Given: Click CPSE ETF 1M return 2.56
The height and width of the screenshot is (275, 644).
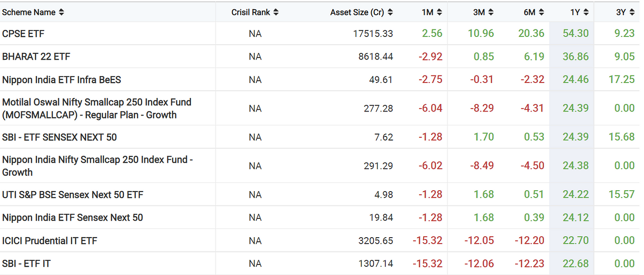Looking at the screenshot, I should pos(432,34).
